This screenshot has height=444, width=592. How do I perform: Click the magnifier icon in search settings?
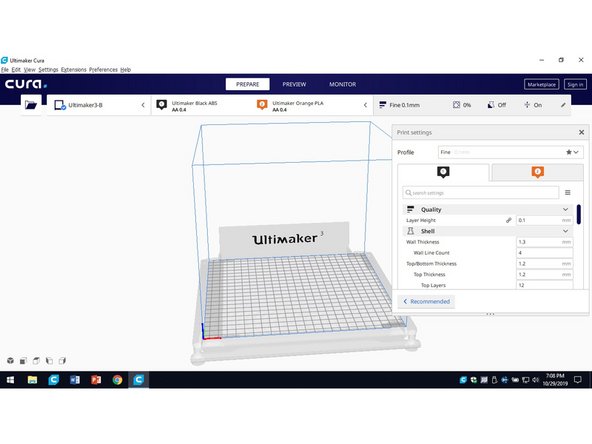(x=408, y=193)
